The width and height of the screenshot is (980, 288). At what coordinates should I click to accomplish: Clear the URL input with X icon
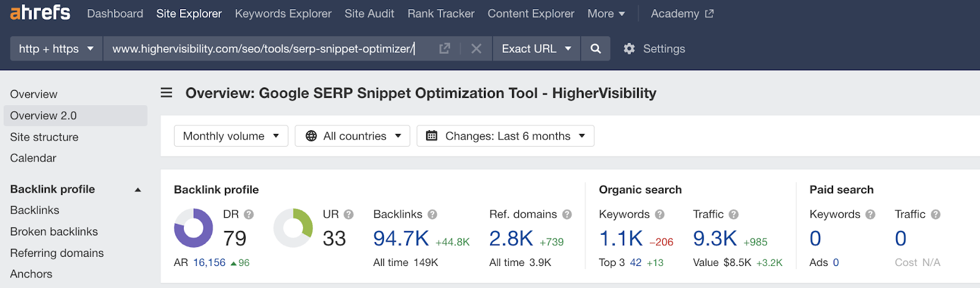476,48
